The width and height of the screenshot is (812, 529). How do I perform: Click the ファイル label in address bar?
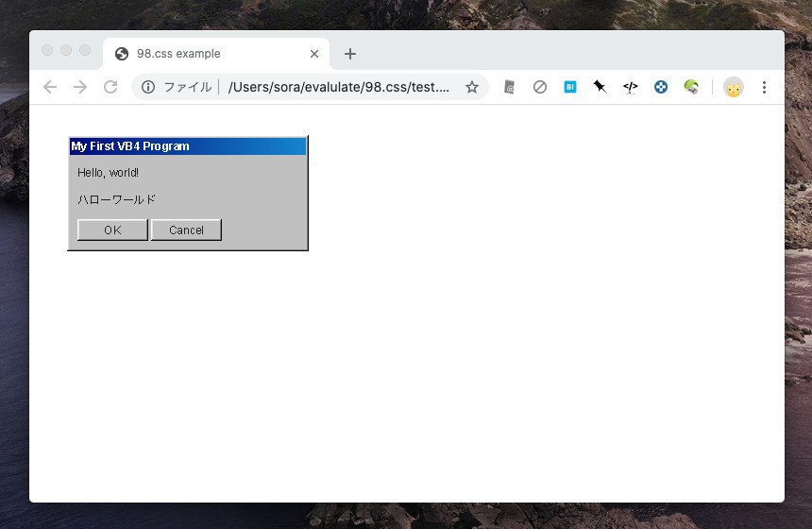pos(188,87)
